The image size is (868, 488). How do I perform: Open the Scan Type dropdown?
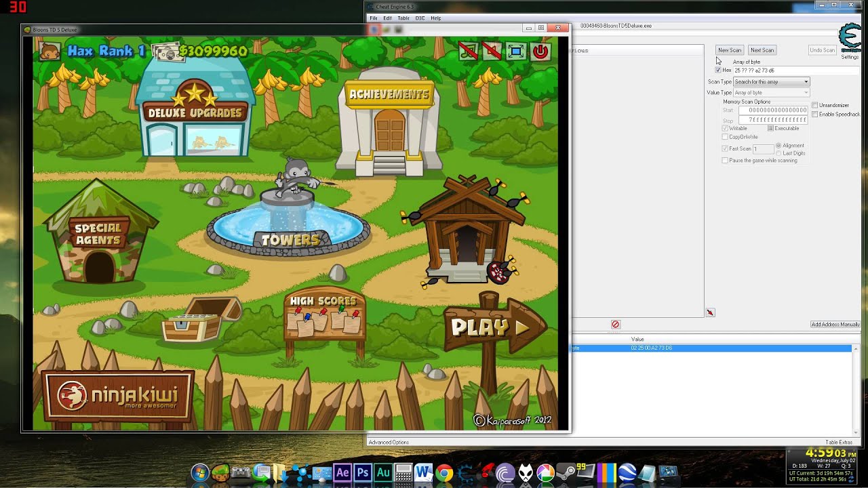[x=772, y=81]
